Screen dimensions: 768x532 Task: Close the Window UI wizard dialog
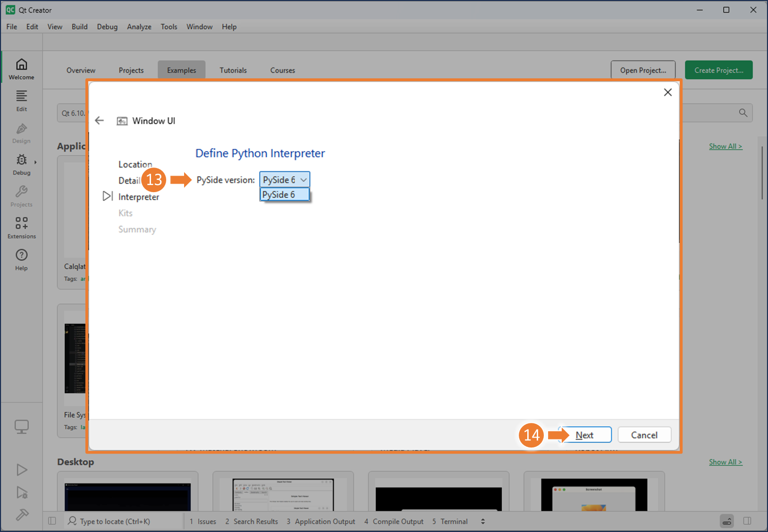pos(667,92)
